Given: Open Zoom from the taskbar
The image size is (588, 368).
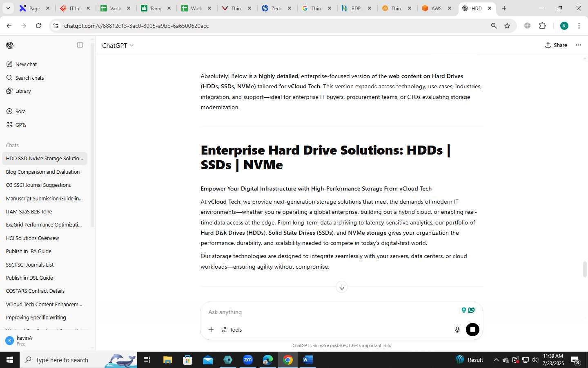Looking at the screenshot, I should [x=248, y=360].
